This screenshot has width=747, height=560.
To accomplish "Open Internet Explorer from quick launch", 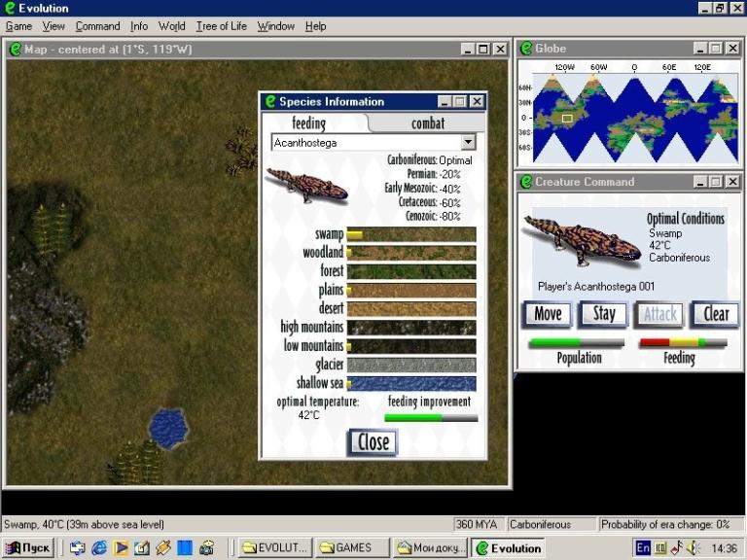I will 99,548.
